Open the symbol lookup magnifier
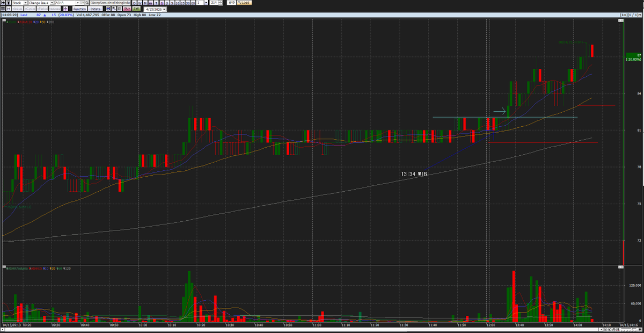The width and height of the screenshot is (644, 333). (86, 3)
